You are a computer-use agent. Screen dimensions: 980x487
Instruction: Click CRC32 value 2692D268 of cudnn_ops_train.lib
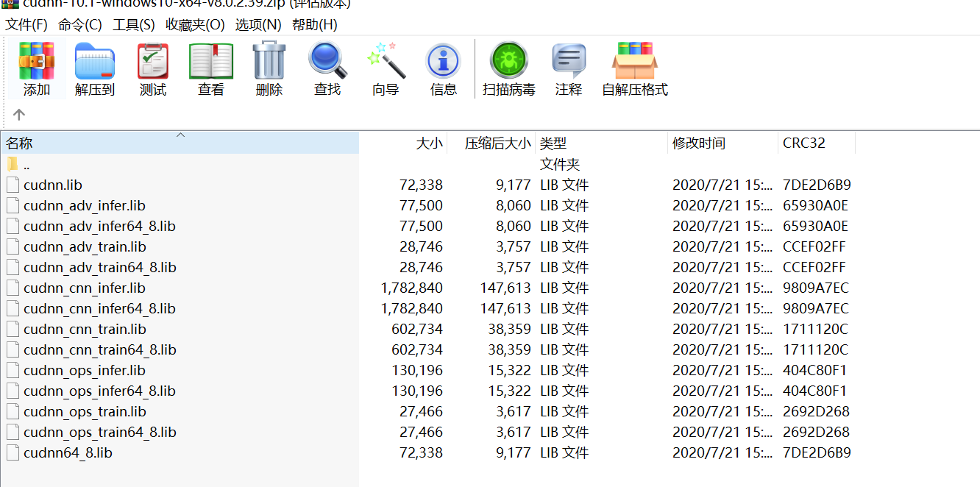tap(816, 411)
